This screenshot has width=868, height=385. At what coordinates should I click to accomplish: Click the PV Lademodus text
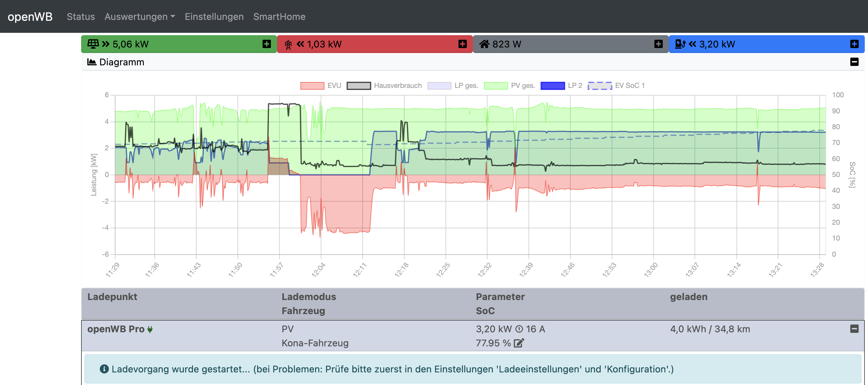click(287, 329)
